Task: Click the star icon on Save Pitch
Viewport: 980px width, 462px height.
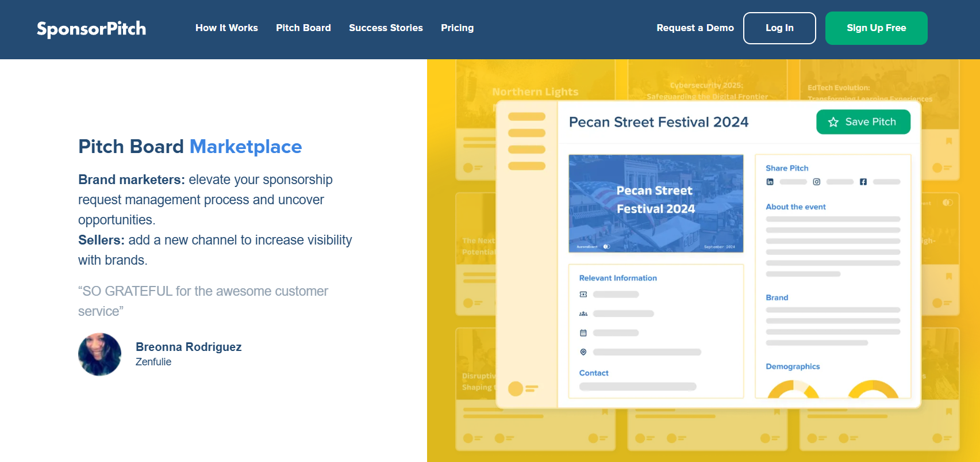Action: [x=833, y=122]
